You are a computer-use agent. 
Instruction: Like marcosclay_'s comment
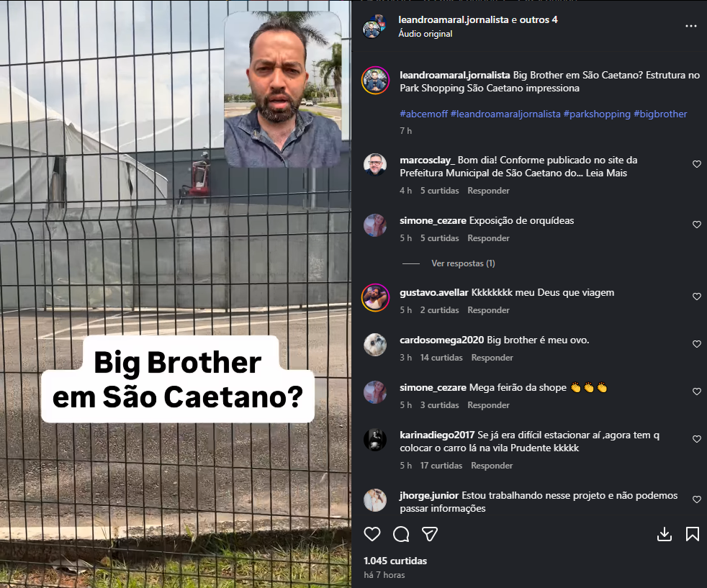[x=697, y=164]
